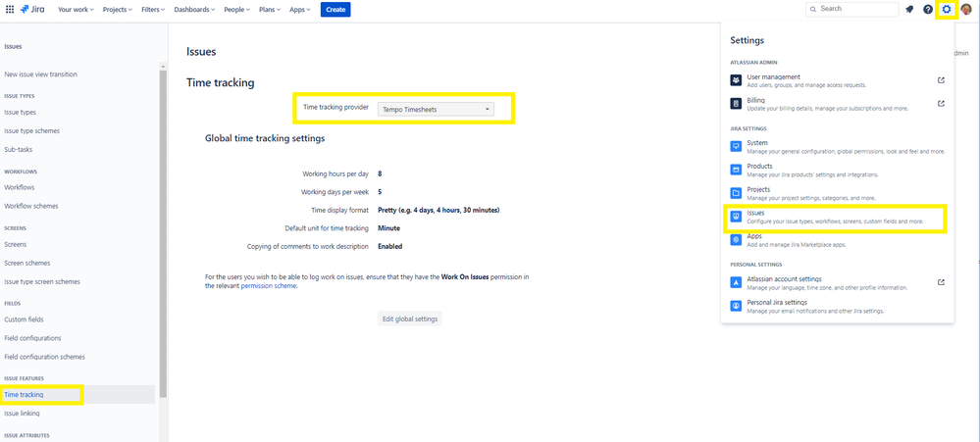Follow the permission scheme link

[269, 286]
